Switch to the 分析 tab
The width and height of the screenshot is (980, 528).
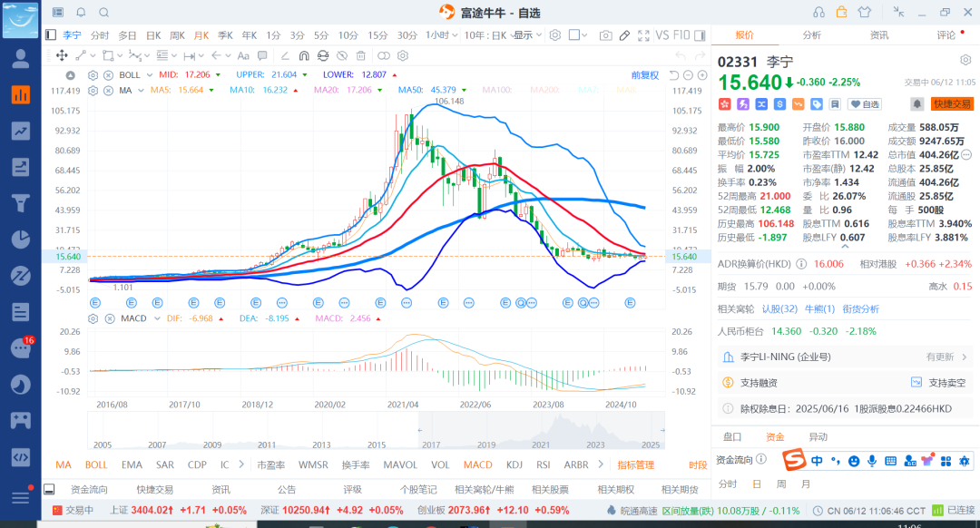812,35
